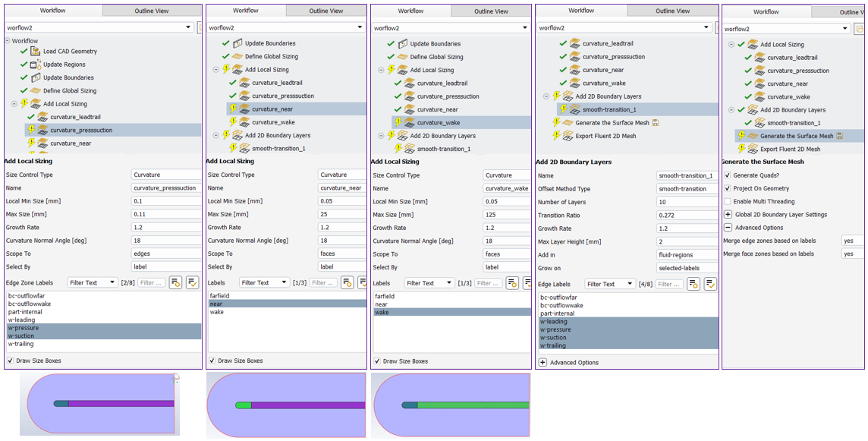The width and height of the screenshot is (868, 441).
Task: Open Merge edge zones based on labels dropdown
Action: click(x=852, y=241)
